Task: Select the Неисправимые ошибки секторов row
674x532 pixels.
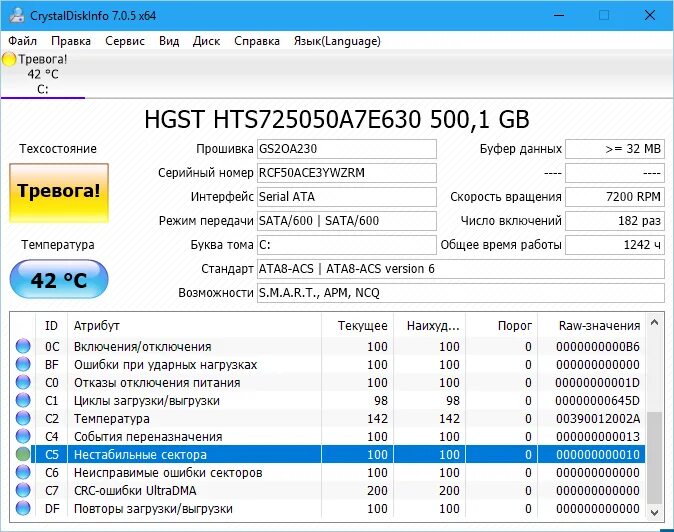Action: click(x=328, y=472)
